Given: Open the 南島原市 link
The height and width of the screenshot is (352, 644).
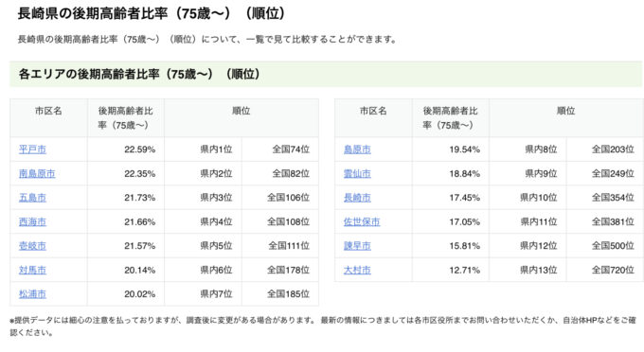Looking at the screenshot, I should [x=37, y=173].
